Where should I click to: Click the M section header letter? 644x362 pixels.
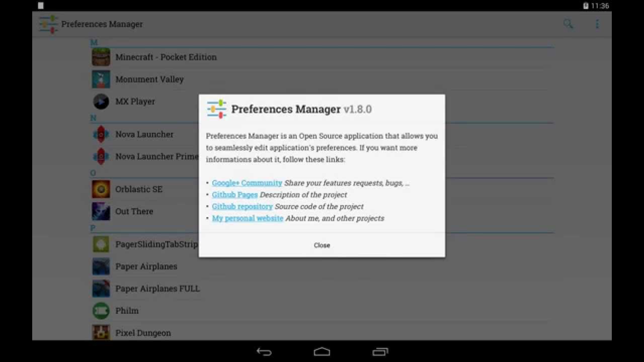tap(94, 43)
